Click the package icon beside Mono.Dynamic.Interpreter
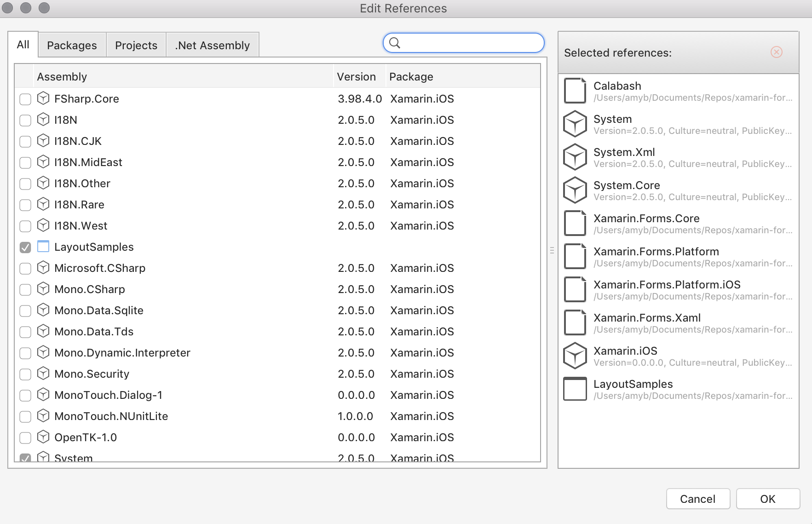 tap(43, 352)
